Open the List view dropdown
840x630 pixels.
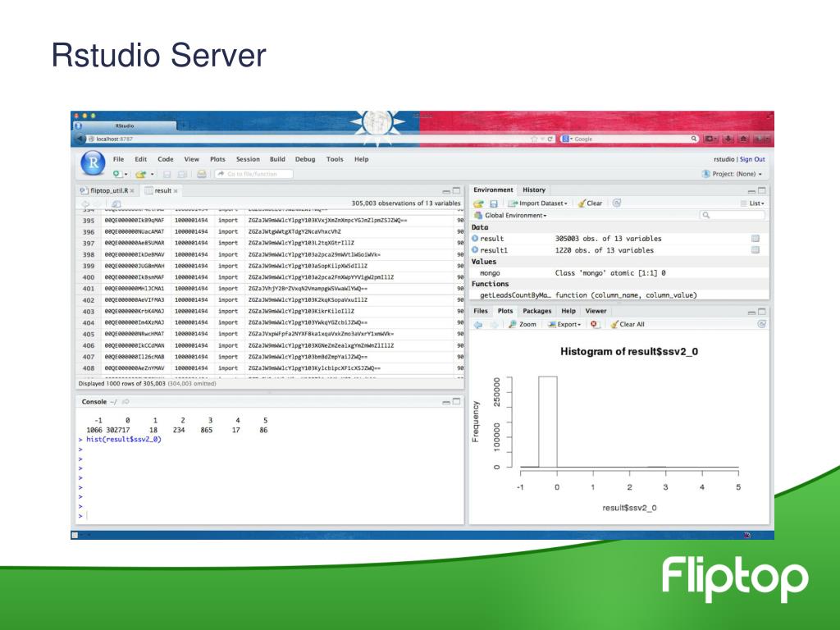point(753,203)
